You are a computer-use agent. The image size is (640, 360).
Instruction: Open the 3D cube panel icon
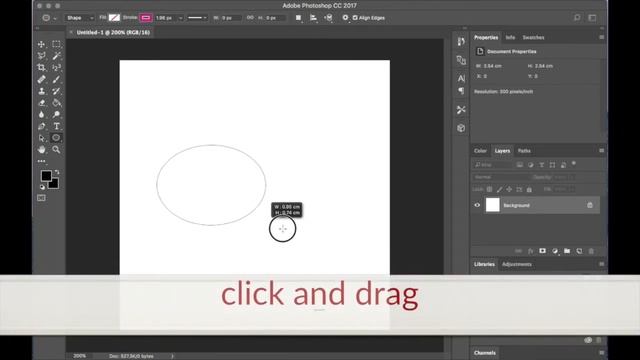coord(461,128)
